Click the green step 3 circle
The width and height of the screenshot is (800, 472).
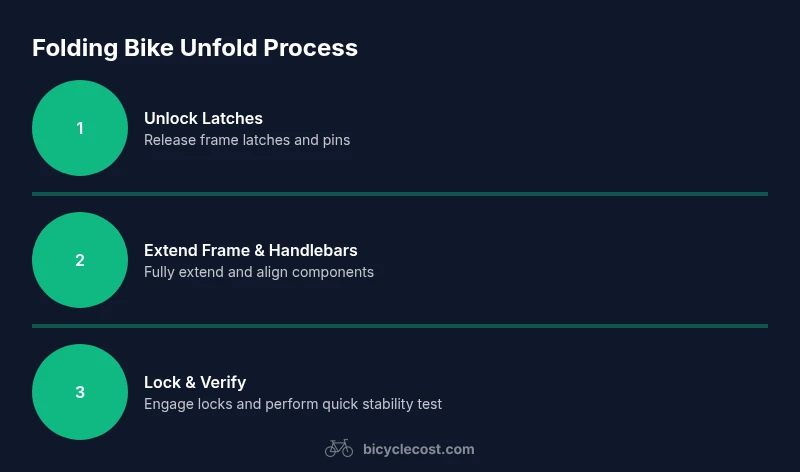pos(80,392)
